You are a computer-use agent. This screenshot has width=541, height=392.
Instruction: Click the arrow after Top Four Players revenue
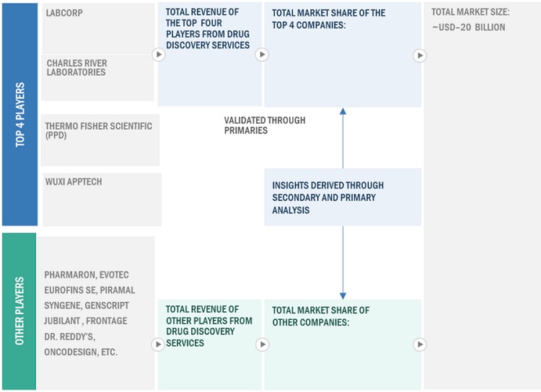[x=263, y=55]
